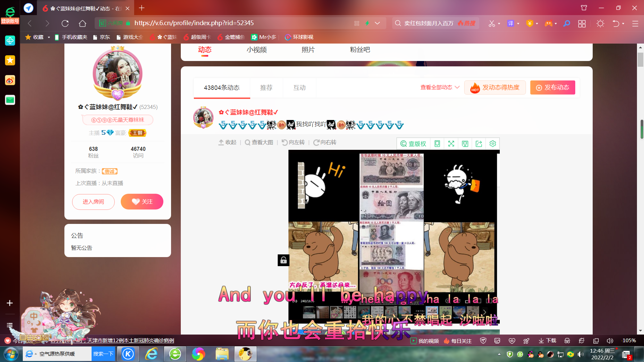Click the 发动态得热度 button
The height and width of the screenshot is (362, 644).
point(495,87)
